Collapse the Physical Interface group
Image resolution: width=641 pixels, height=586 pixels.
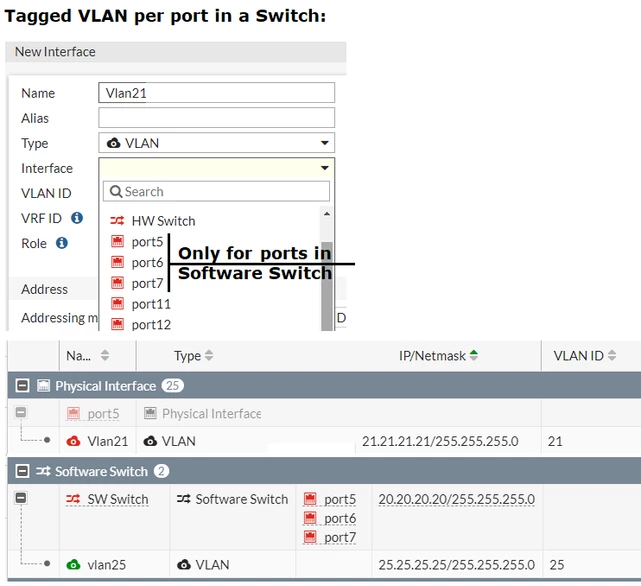(22, 385)
